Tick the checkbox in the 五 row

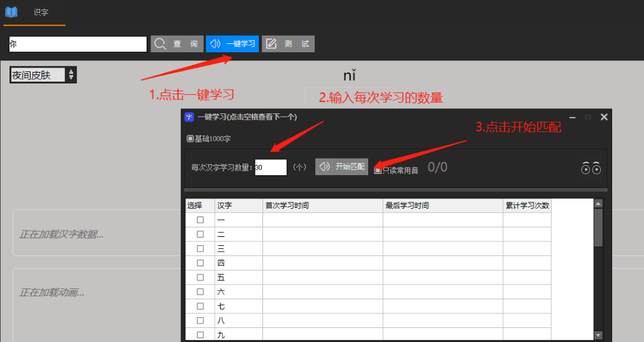[x=200, y=277]
